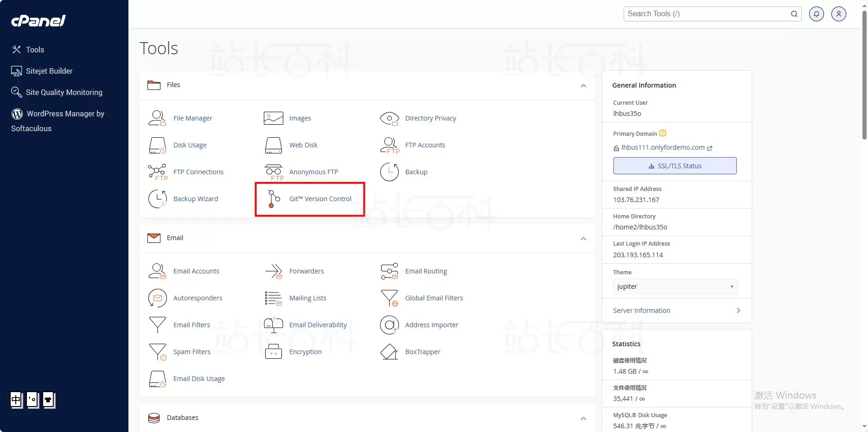Collapse the Databases section chevron
Image resolution: width=868 pixels, height=432 pixels.
point(583,419)
